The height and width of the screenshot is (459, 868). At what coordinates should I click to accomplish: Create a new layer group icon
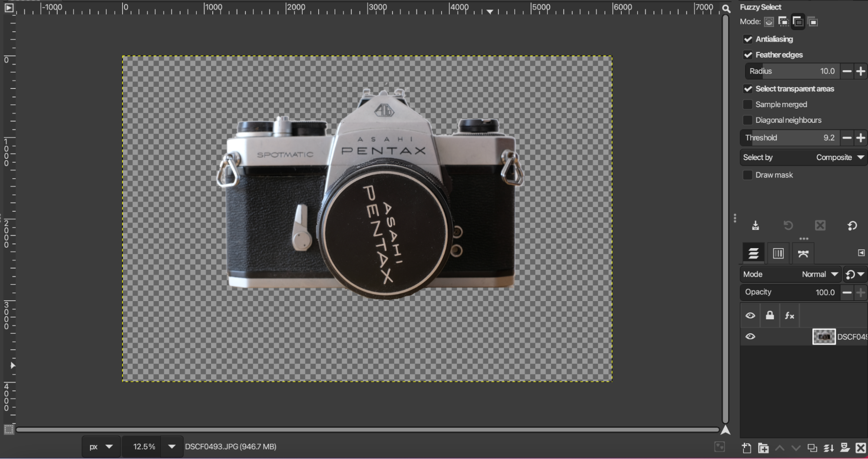(x=763, y=448)
